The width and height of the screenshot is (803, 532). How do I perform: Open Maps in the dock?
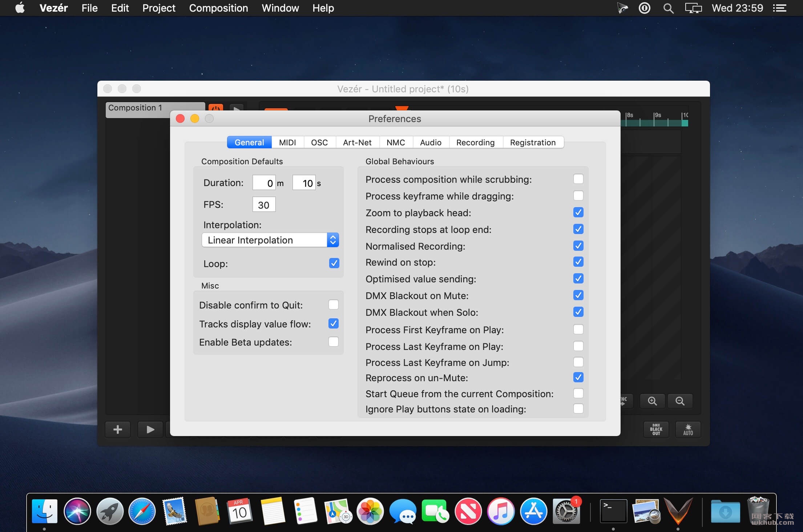[338, 511]
